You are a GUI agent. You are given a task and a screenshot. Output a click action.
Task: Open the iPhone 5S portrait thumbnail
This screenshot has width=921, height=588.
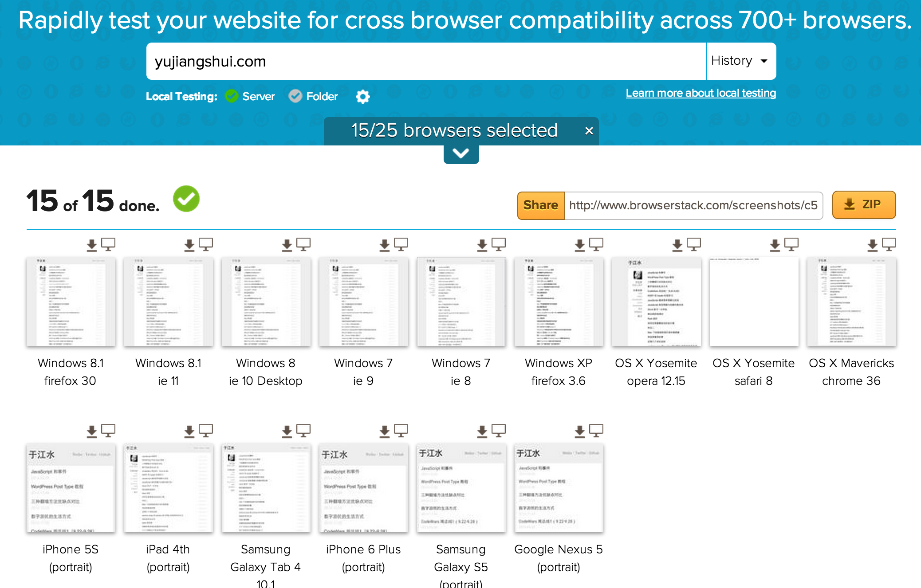coord(71,488)
